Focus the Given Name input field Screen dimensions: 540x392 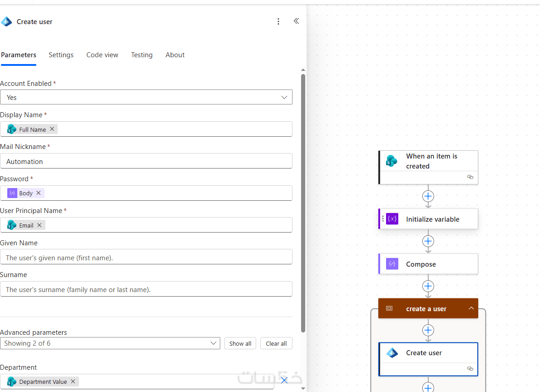tap(146, 257)
